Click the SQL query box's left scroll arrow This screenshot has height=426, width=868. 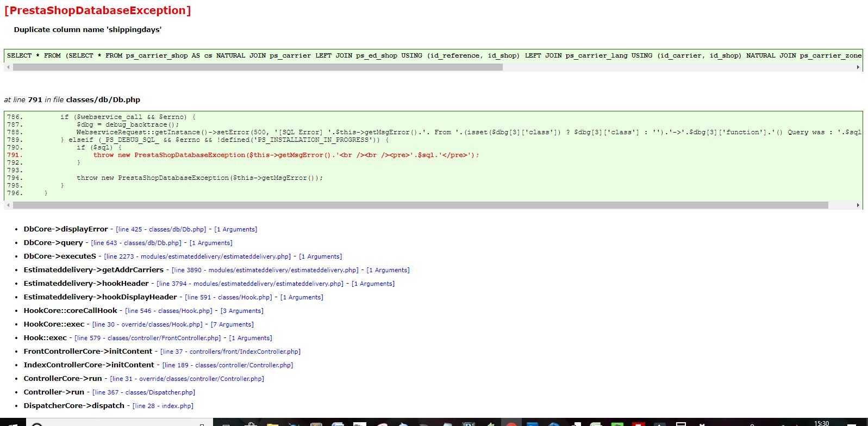coord(8,67)
